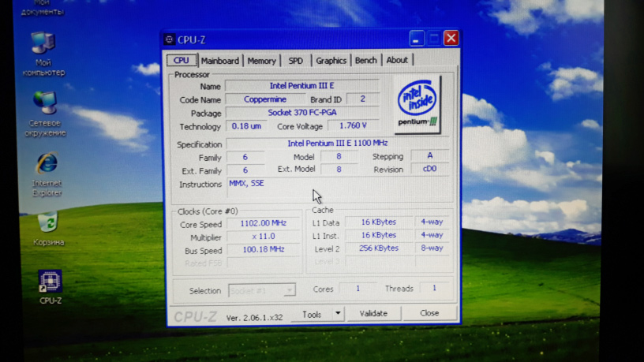
Task: Click the CPU-Z title bar app icon
Action: click(x=169, y=39)
